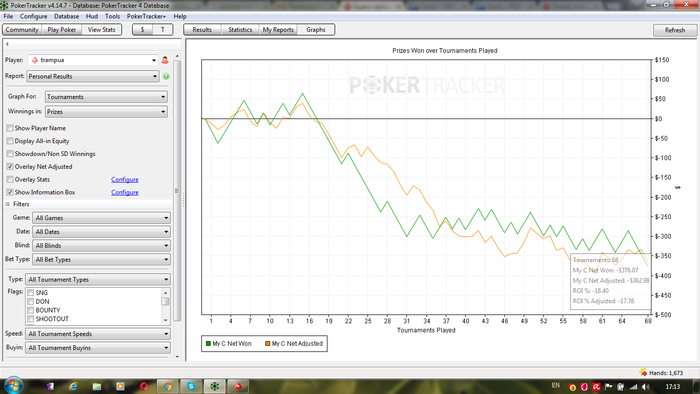This screenshot has height=394, width=700.
Task: Click the Play Poker button
Action: [62, 30]
